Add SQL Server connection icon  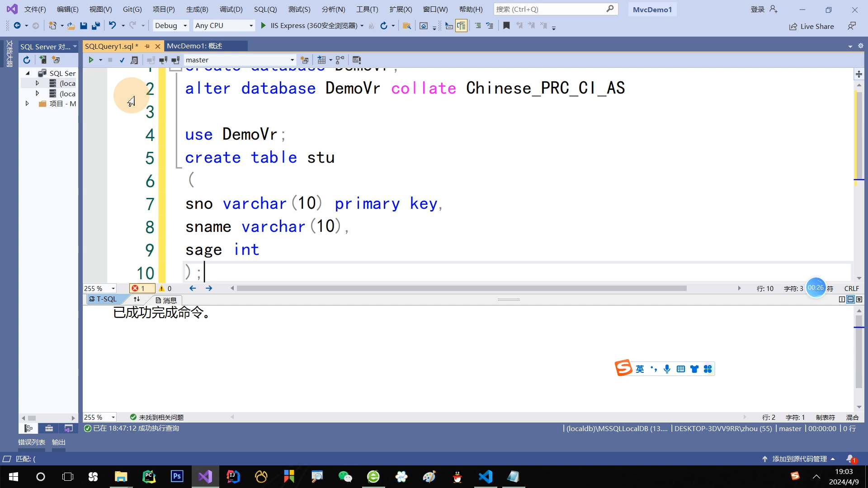[x=43, y=60]
